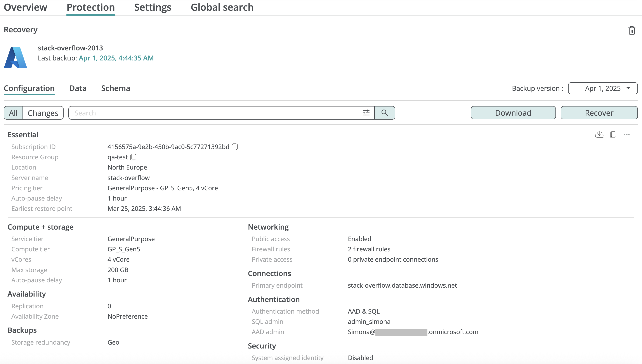The width and height of the screenshot is (642, 364).
Task: Click the AAD & SQL authentication value
Action: 364,311
